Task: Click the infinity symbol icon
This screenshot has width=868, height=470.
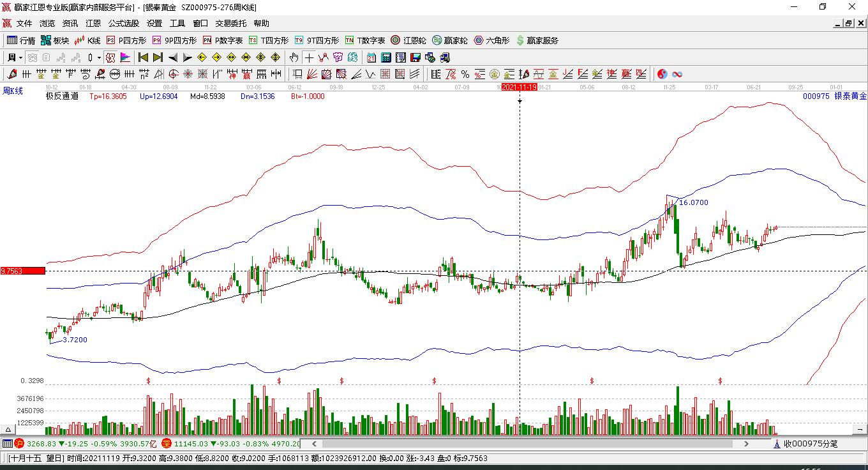Action: (677, 74)
